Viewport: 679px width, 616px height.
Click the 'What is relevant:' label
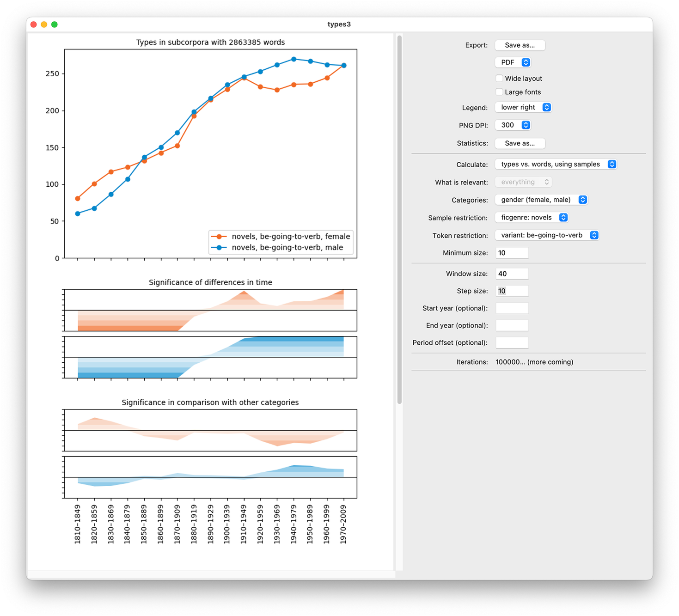tap(461, 183)
